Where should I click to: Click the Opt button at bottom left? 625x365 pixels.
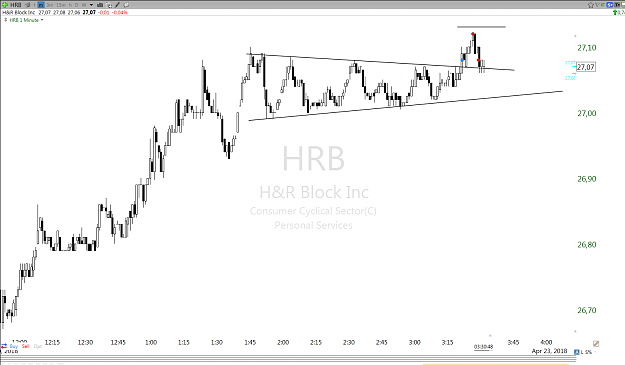(x=38, y=346)
